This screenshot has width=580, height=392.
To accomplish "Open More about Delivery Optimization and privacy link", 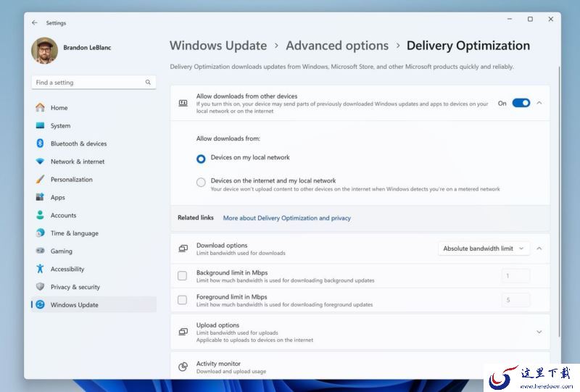I will pos(286,218).
